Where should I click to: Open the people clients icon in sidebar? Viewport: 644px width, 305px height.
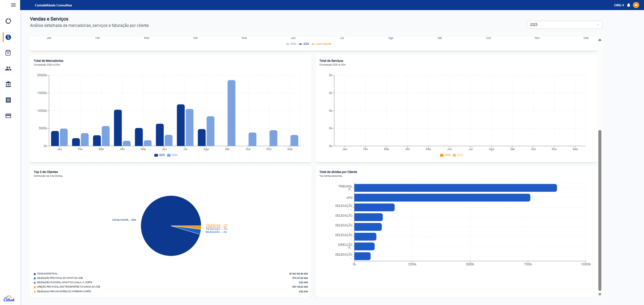(8, 69)
